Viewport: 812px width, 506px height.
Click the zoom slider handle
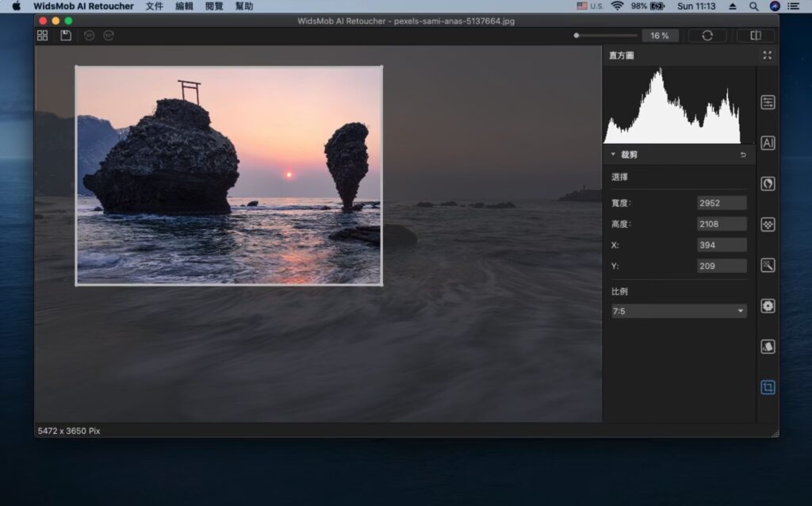tap(576, 35)
